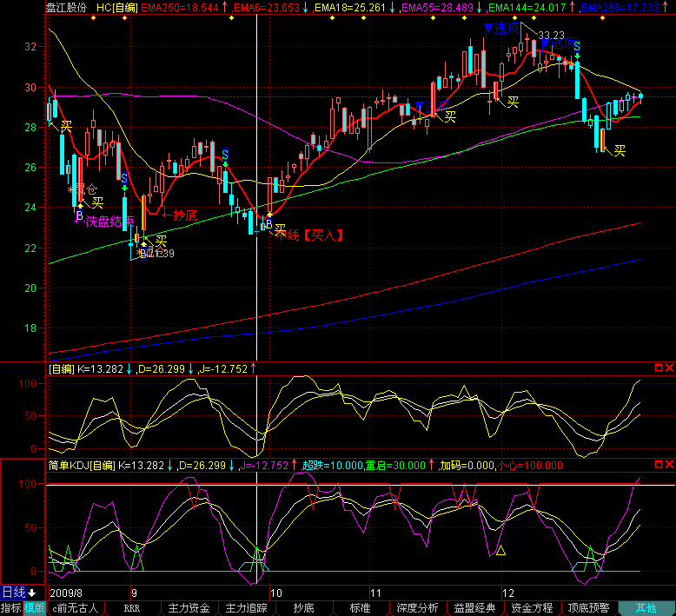The width and height of the screenshot is (676, 616).
Task: Click the leftmost yellow diamond info marker
Action: (94, 18)
